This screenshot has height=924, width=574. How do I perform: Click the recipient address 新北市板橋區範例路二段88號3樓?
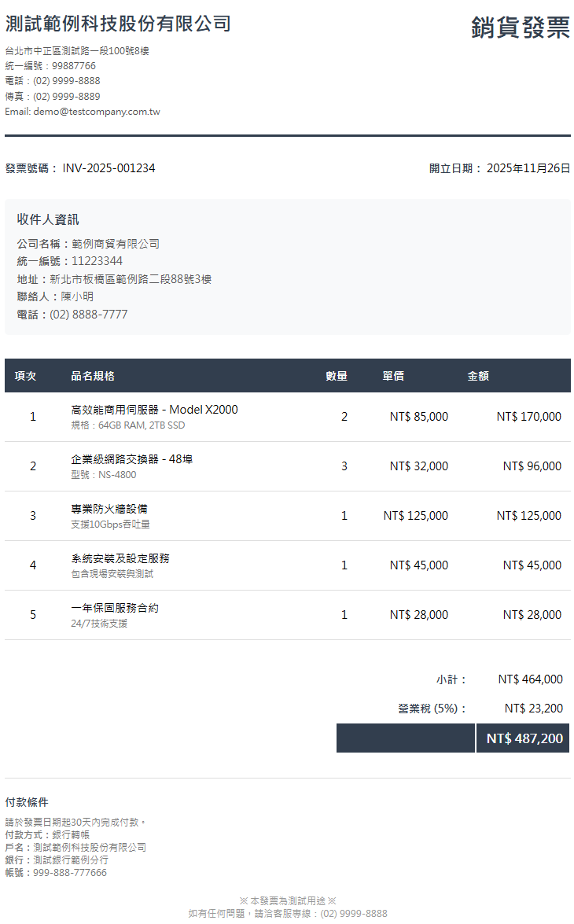[x=131, y=278]
